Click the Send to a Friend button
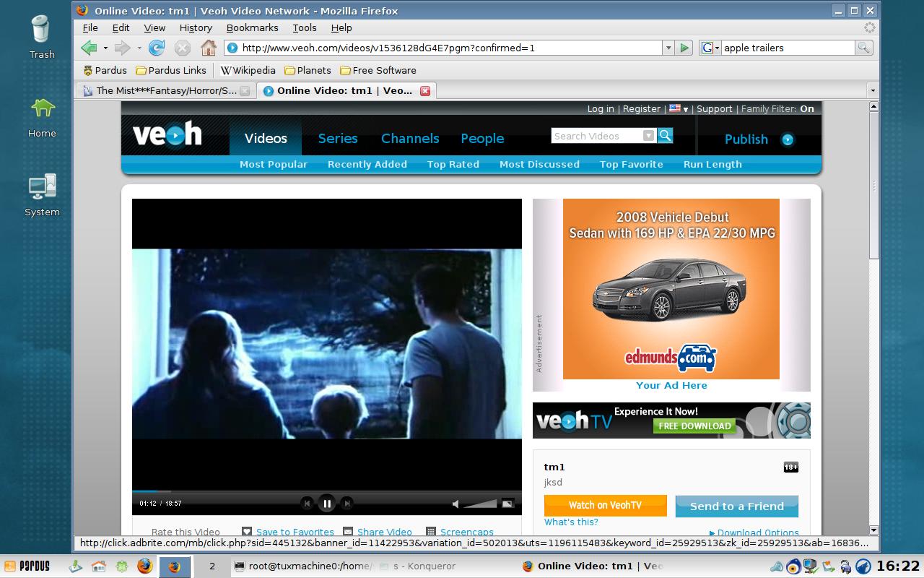Screen dimensions: 924x578 click(x=737, y=506)
